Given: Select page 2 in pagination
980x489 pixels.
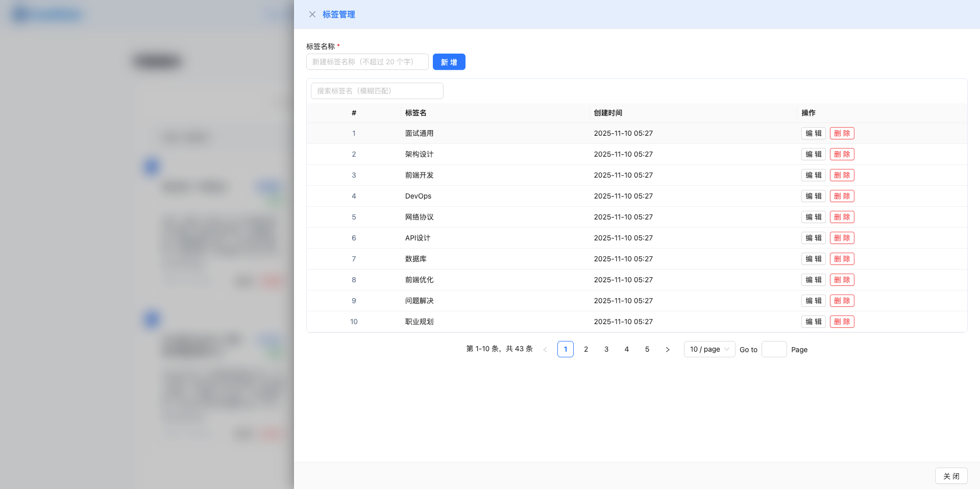Looking at the screenshot, I should click(x=586, y=349).
